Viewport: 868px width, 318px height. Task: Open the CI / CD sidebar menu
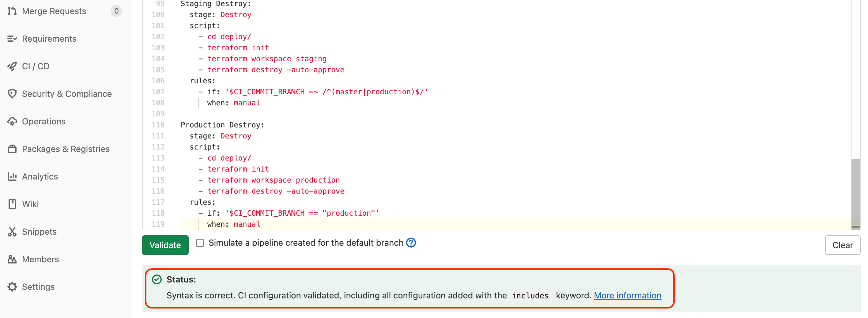[36, 66]
